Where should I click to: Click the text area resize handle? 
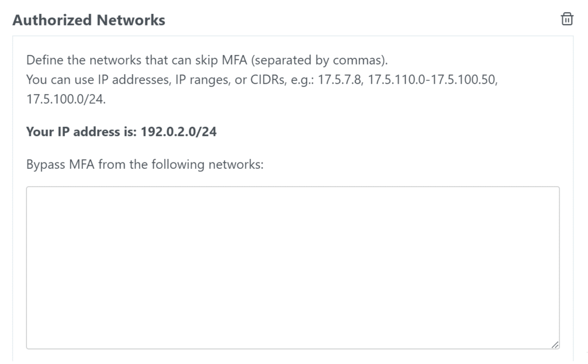pyautogui.click(x=555, y=344)
